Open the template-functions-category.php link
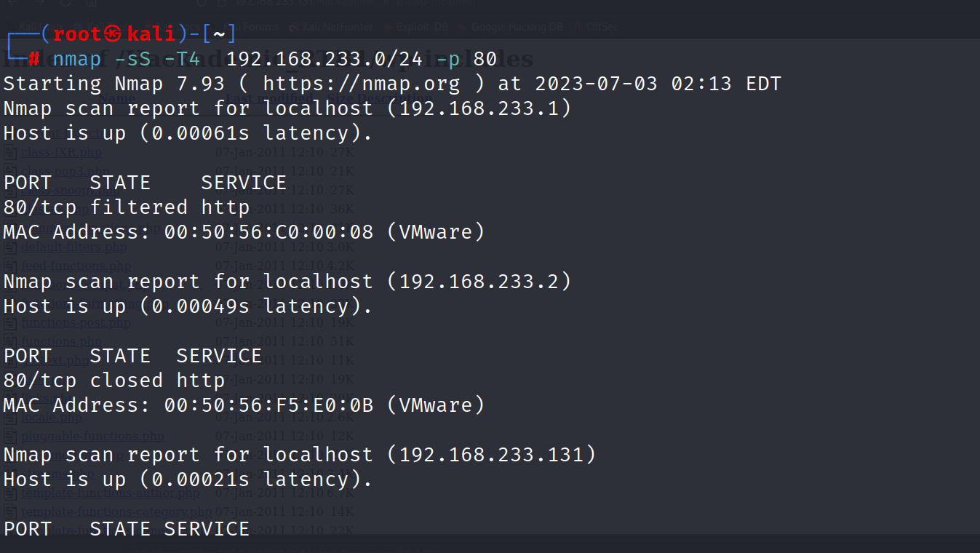Screen dimensions: 980x553 (x=116, y=512)
